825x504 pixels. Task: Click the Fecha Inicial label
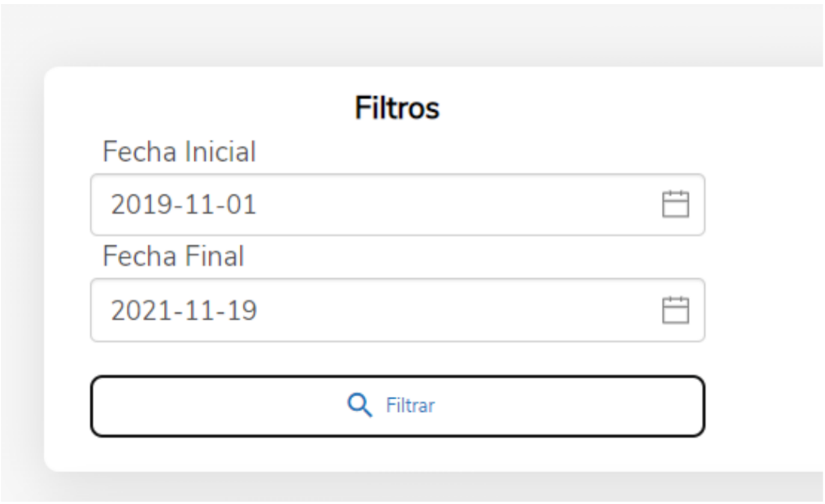point(179,152)
